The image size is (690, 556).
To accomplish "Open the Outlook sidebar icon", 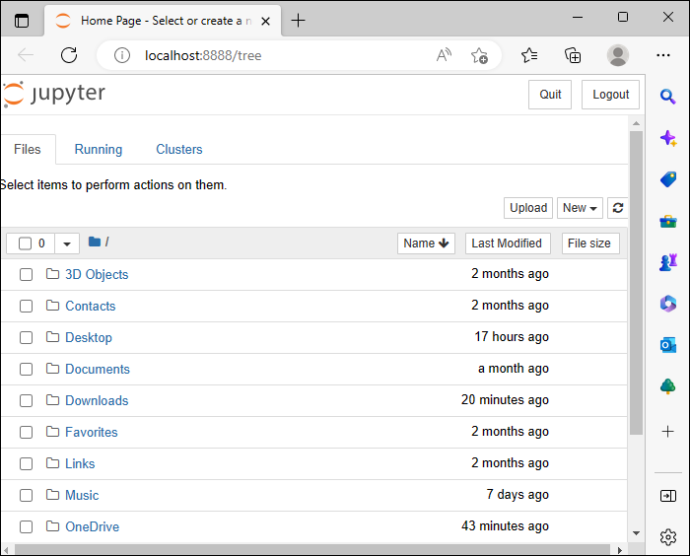I will tap(668, 345).
